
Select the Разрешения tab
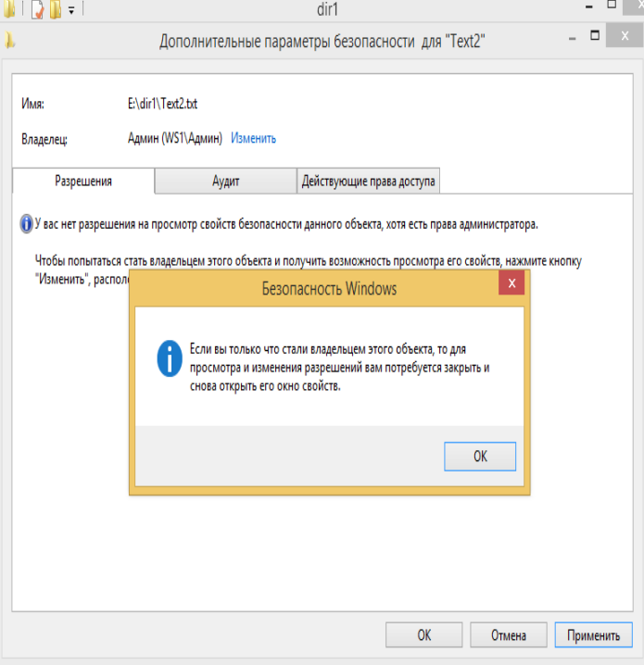click(x=83, y=182)
